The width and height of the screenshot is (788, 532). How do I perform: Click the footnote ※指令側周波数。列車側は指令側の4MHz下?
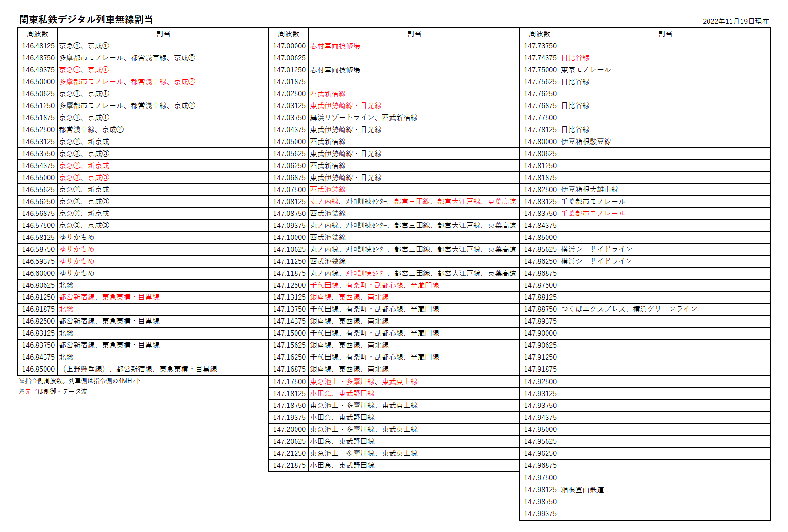(80, 381)
